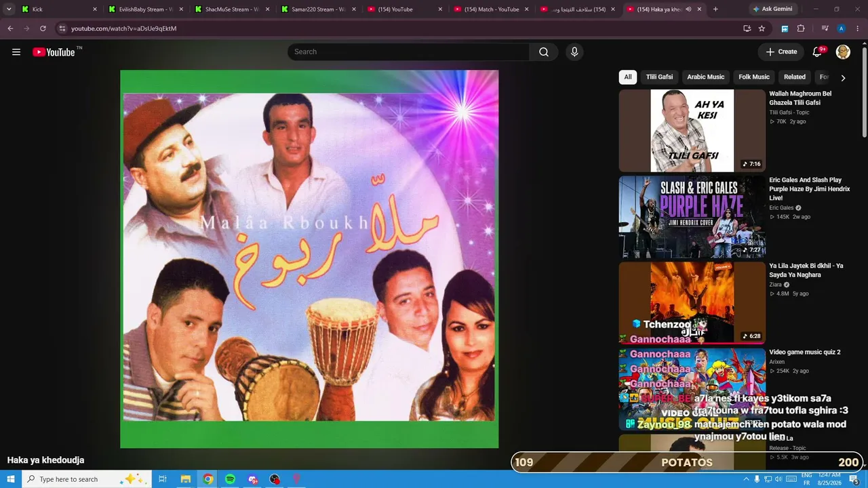The image size is (868, 488).
Task: Select the Arabic Music filter chip
Action: click(706, 77)
